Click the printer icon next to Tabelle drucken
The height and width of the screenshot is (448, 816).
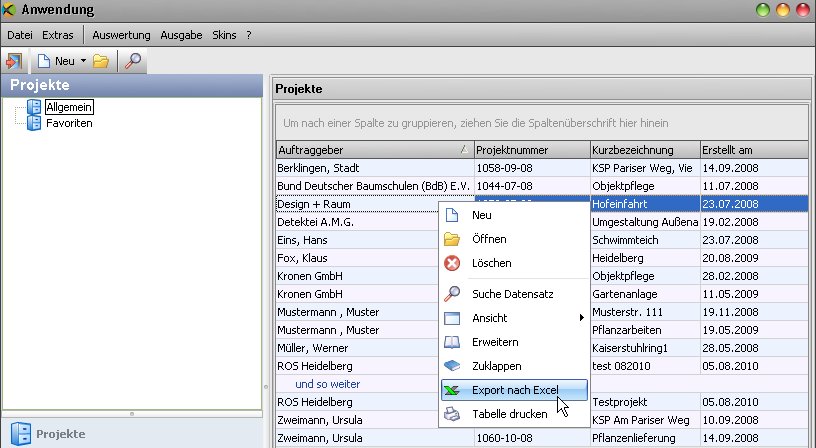(452, 414)
